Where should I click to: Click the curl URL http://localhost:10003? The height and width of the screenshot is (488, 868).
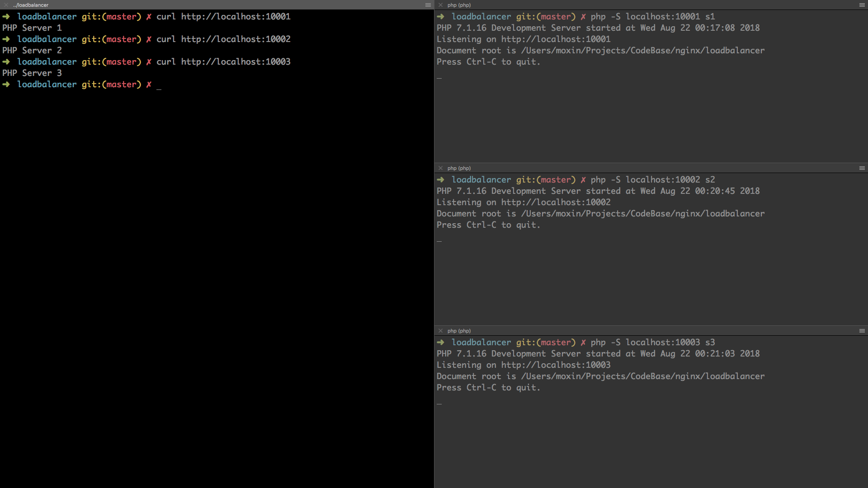pos(236,62)
